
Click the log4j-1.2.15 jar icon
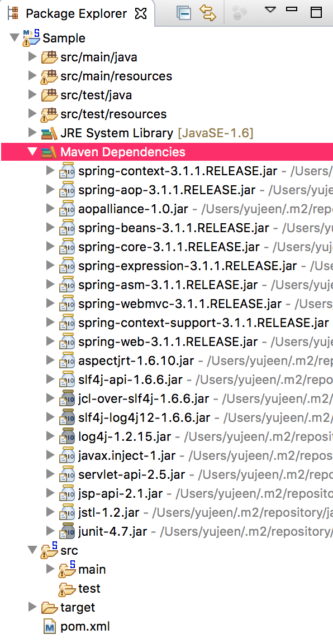66,436
